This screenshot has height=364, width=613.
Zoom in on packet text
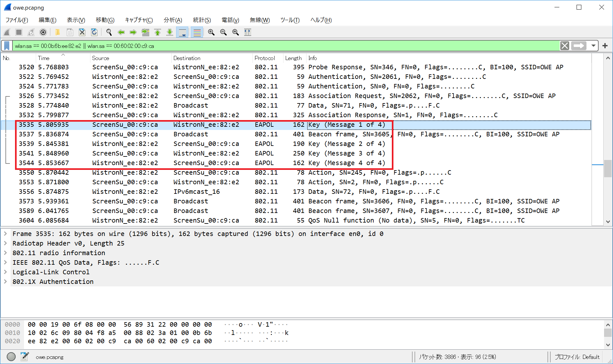(211, 32)
